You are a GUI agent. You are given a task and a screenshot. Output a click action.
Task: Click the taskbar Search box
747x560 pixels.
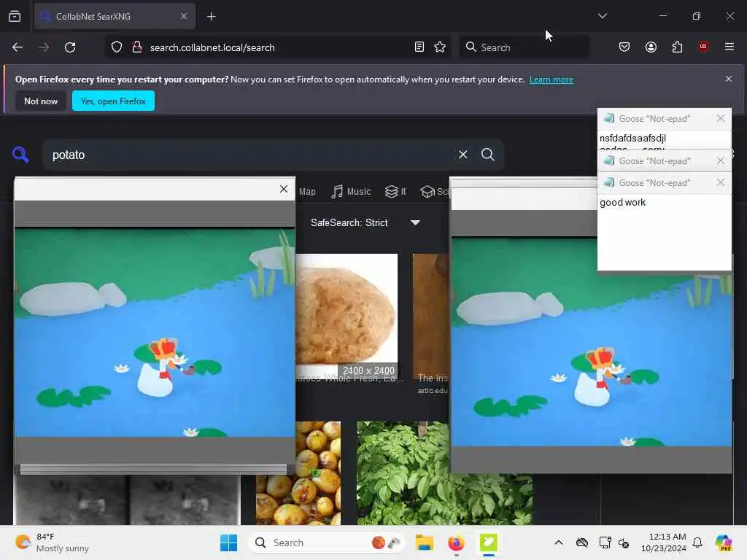coord(327,542)
